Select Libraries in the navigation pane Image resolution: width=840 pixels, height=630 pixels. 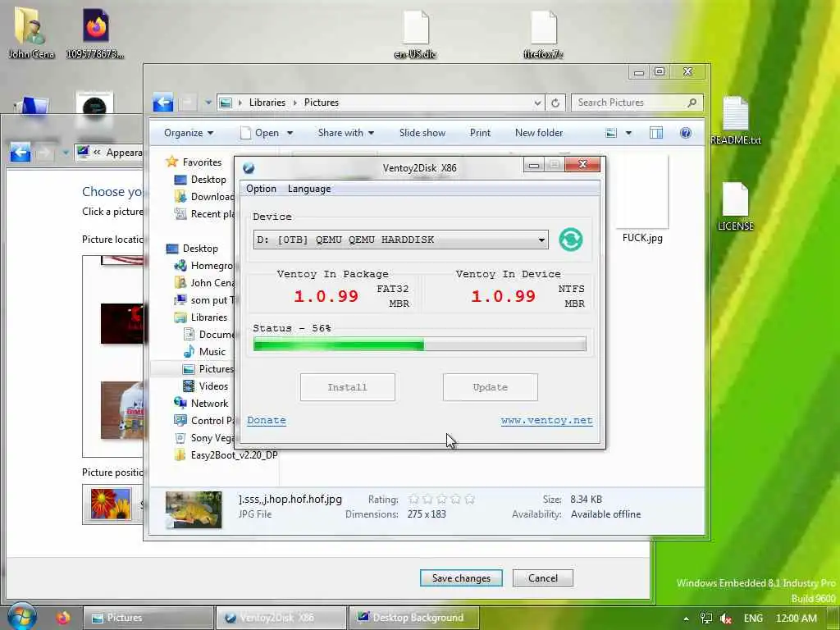[x=201, y=317]
